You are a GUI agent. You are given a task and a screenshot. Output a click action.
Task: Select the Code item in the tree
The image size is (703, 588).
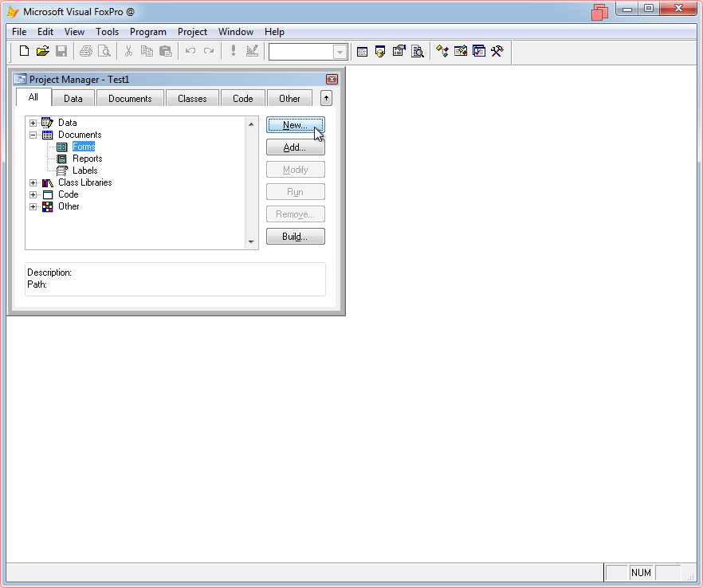pos(69,194)
